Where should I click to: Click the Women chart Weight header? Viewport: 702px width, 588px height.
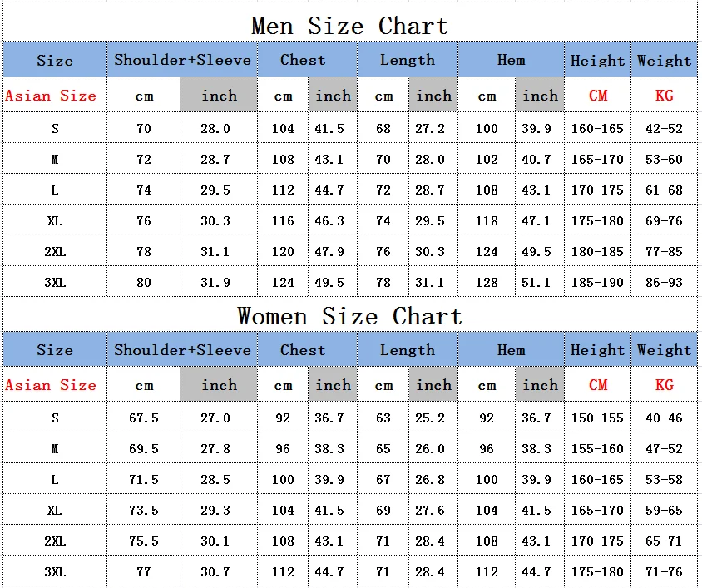click(x=664, y=350)
